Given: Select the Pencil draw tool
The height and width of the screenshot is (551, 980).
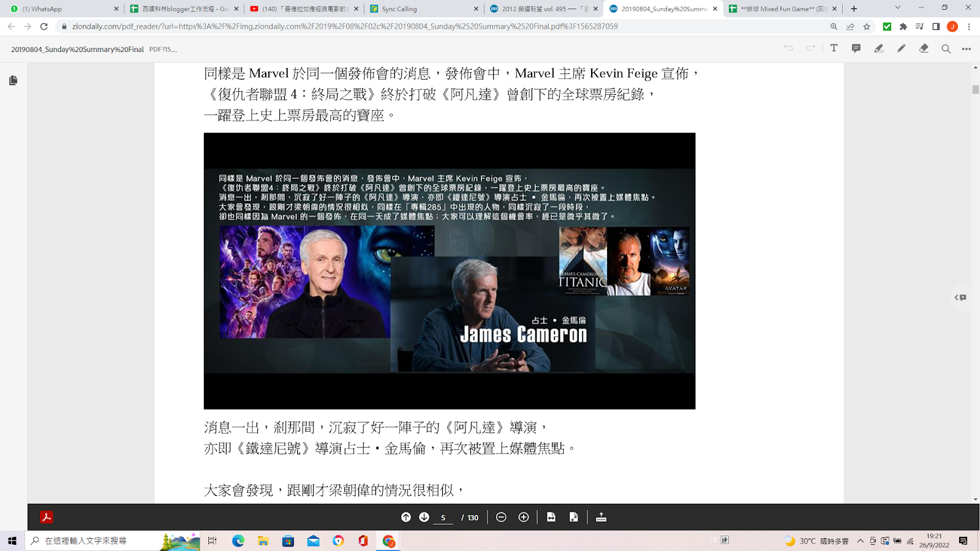Looking at the screenshot, I should pyautogui.click(x=901, y=48).
